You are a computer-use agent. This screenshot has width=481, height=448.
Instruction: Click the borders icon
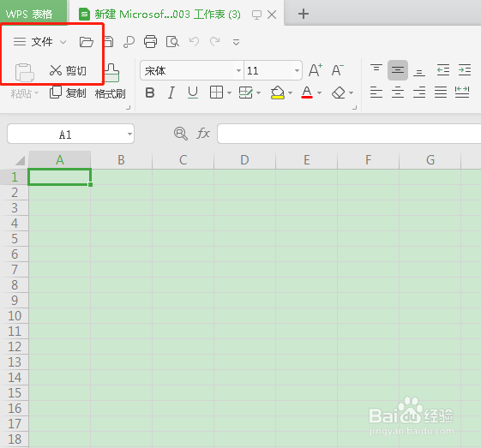point(216,93)
